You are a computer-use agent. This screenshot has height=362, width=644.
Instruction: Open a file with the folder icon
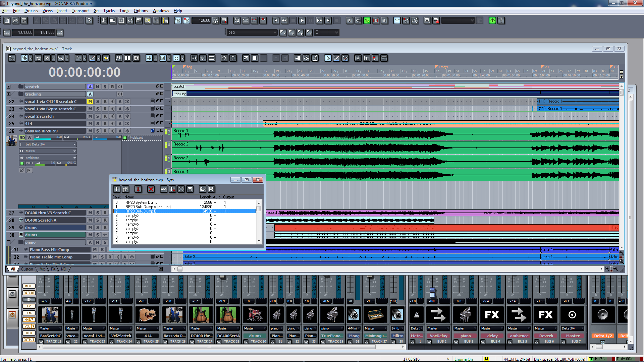coord(15,20)
